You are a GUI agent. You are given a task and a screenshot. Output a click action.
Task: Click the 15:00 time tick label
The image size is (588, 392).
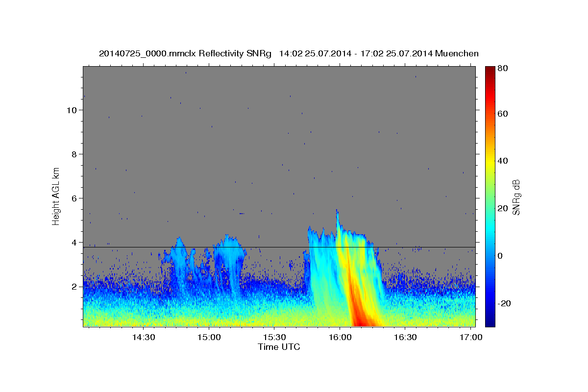pyautogui.click(x=209, y=338)
